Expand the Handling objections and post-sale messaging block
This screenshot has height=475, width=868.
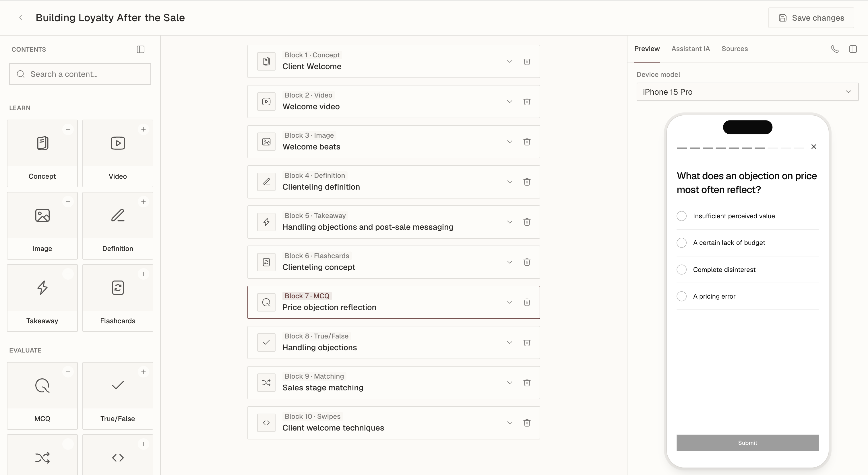click(509, 222)
